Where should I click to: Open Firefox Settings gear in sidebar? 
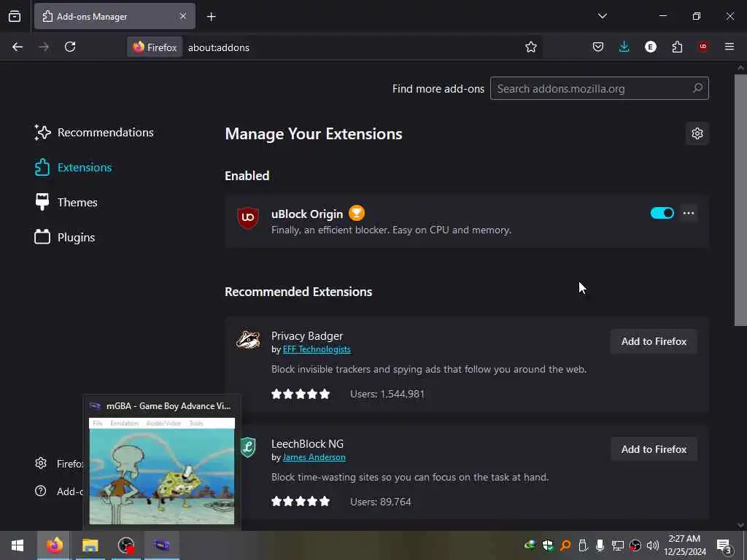click(41, 463)
